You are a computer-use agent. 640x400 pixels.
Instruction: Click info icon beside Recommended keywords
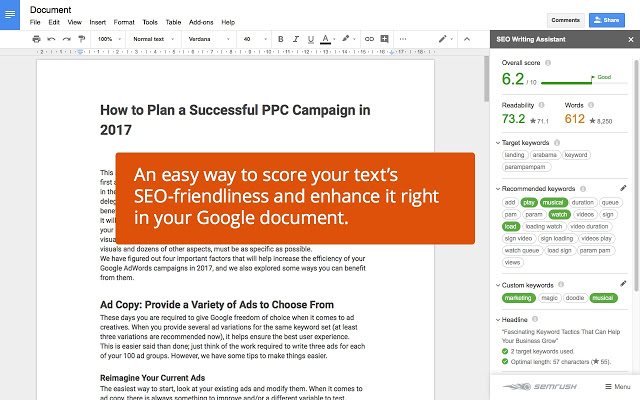click(583, 189)
